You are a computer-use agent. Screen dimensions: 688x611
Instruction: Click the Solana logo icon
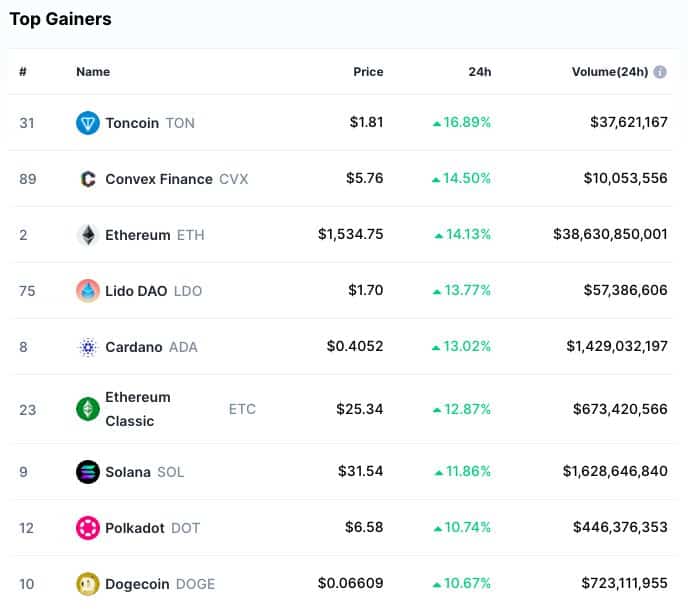point(88,472)
